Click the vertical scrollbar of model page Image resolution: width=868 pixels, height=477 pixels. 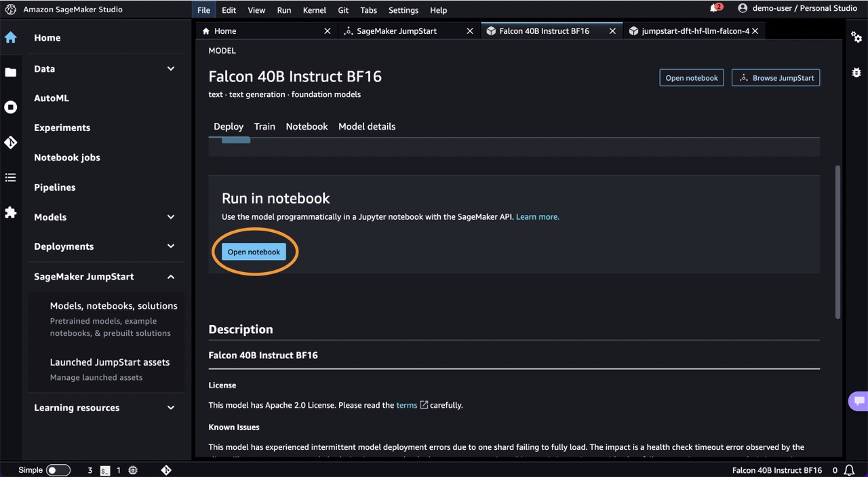[x=838, y=242]
